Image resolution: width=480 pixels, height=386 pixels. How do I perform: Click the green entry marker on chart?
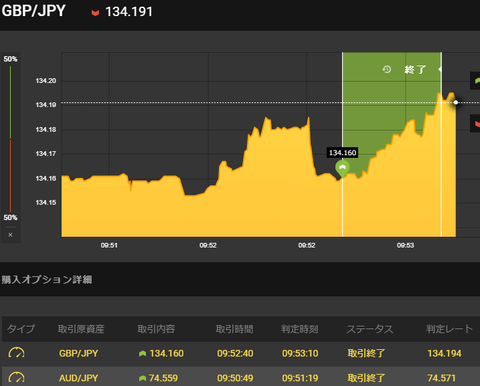[342, 168]
